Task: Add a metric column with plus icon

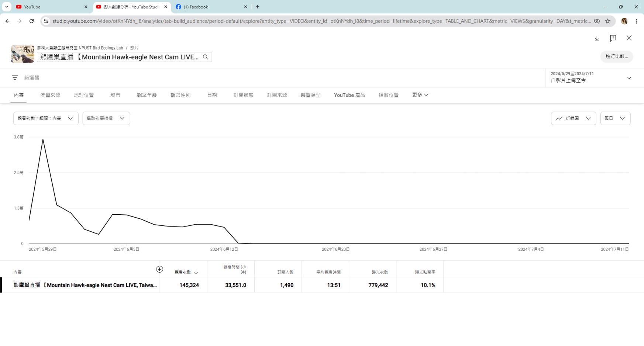Action: click(159, 269)
